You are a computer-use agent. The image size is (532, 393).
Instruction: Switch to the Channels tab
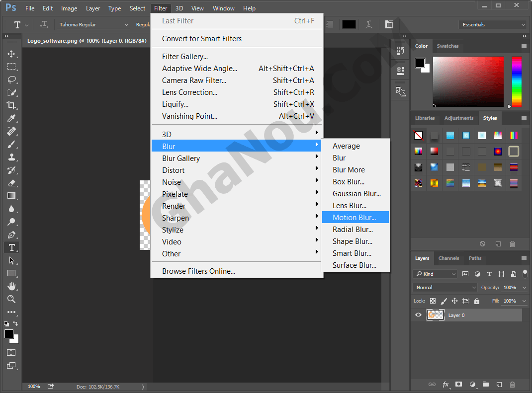pos(448,258)
